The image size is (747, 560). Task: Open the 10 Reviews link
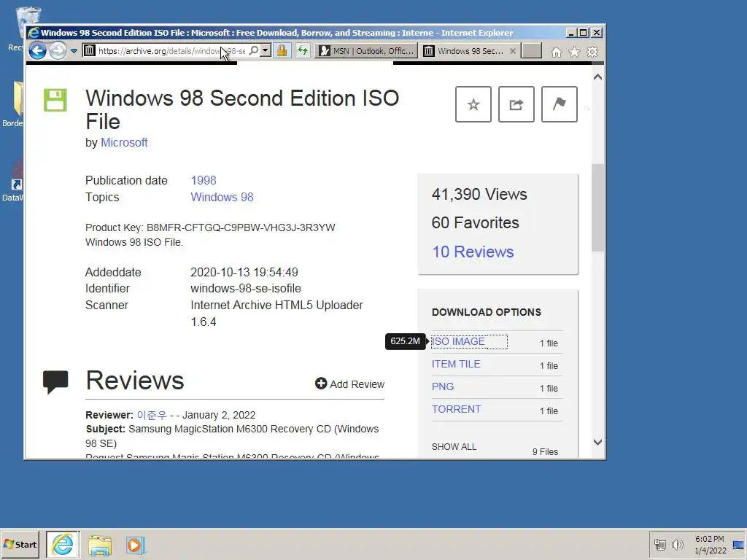tap(473, 252)
